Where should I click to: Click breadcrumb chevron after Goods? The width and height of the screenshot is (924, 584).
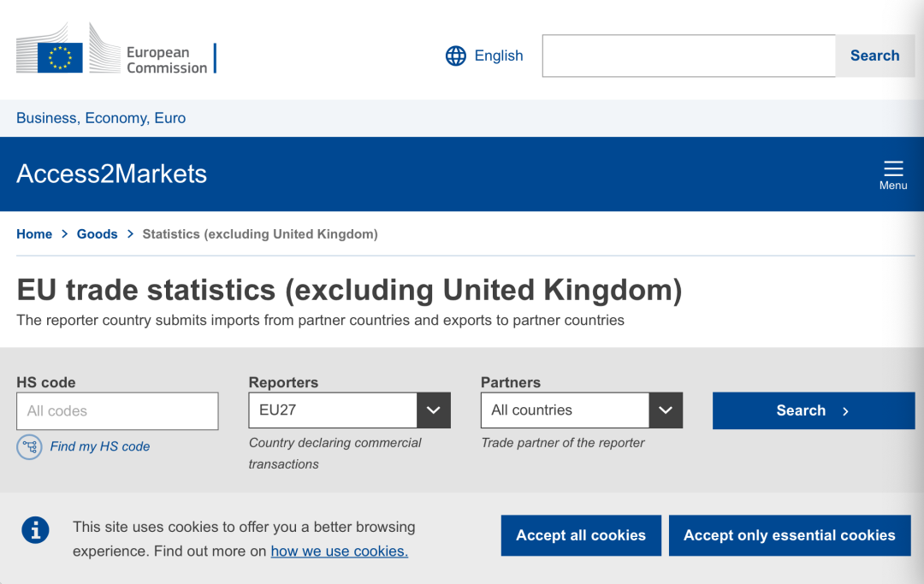tap(130, 234)
